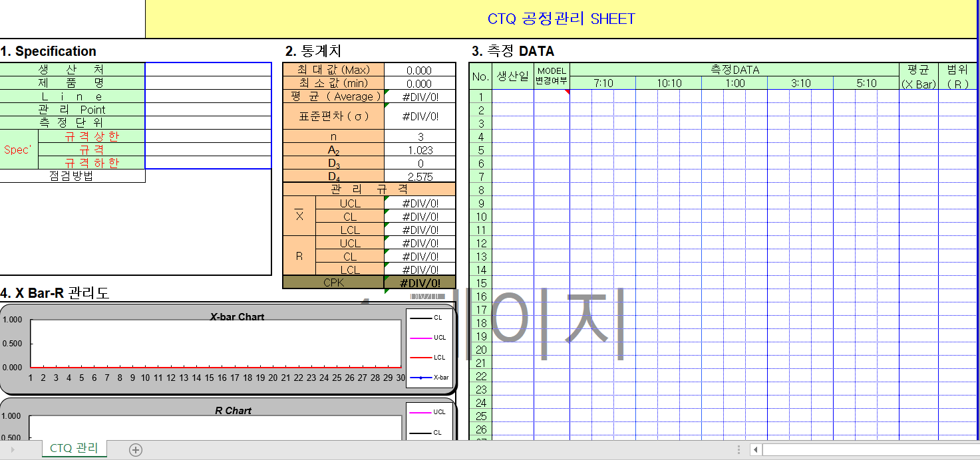The height and width of the screenshot is (460, 980).
Task: Click the sheet tab scroll-left arrow
Action: 13,450
